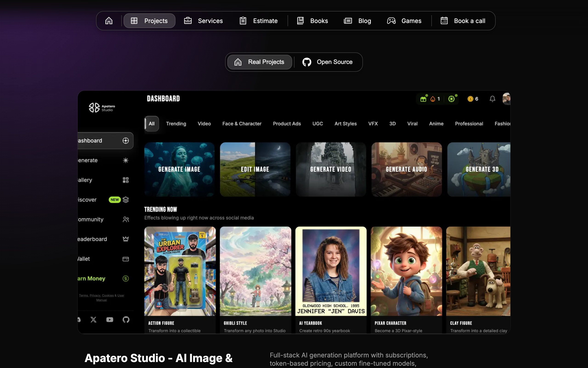Open the Blog section
This screenshot has width=588, height=368.
(357, 21)
